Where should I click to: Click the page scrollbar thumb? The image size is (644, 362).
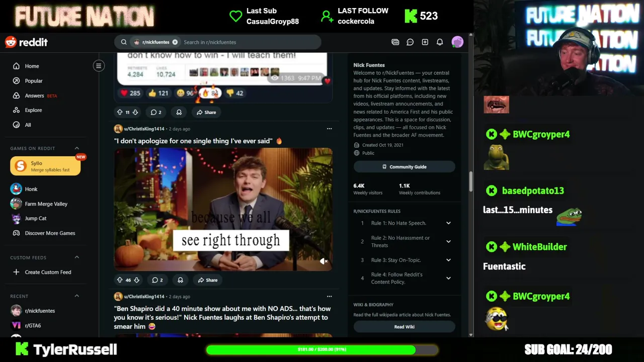pyautogui.click(x=471, y=182)
